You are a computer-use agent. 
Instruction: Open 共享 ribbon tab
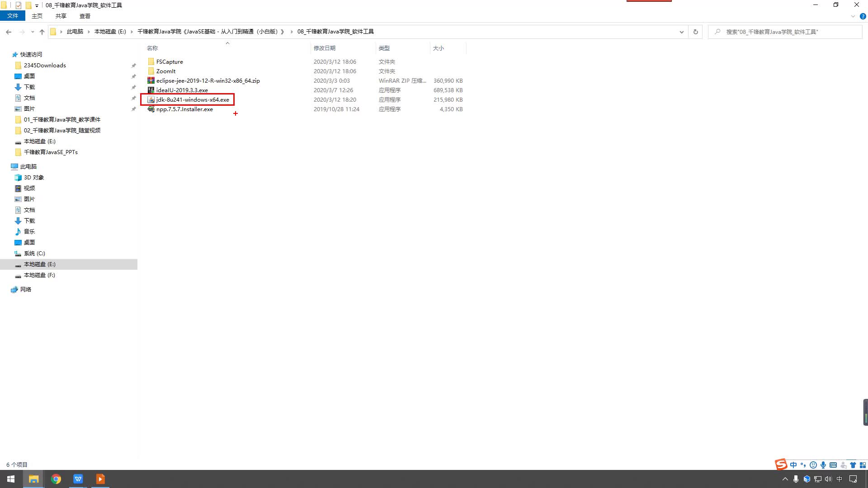tap(61, 16)
